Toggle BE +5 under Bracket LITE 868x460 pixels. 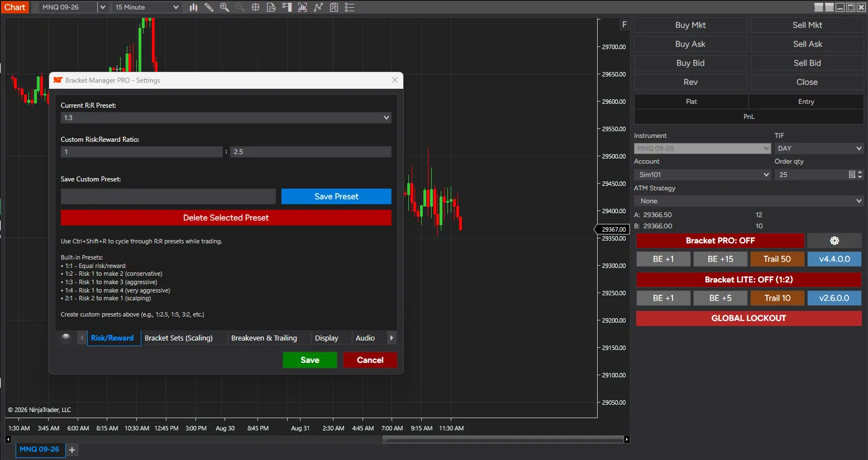721,298
